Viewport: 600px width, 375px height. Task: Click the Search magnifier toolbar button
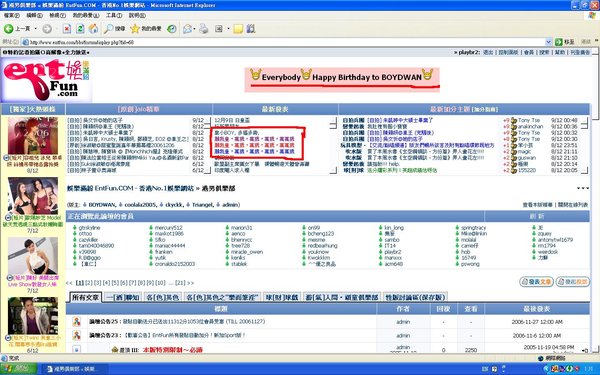click(x=115, y=29)
